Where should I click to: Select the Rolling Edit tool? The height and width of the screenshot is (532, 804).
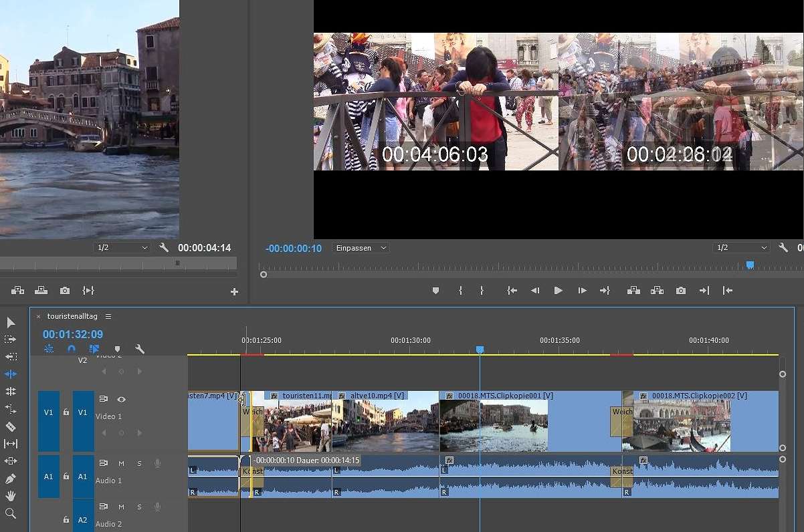point(10,374)
